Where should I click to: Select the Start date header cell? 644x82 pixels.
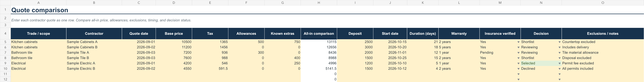tap(390, 33)
